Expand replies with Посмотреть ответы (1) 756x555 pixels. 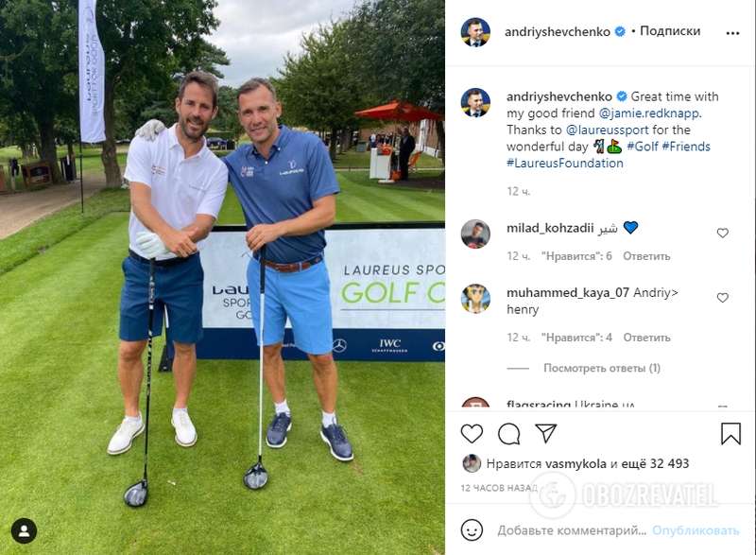click(602, 368)
